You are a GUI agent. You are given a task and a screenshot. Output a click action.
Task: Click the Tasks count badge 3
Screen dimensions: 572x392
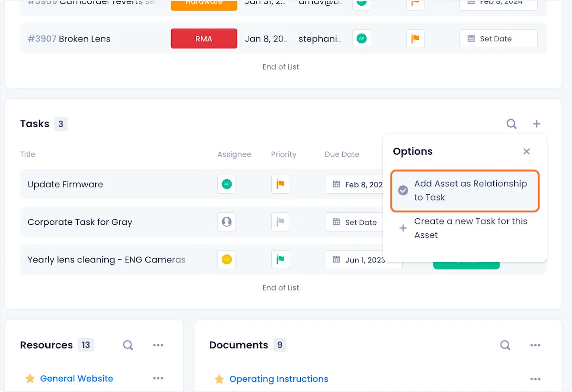pos(61,124)
